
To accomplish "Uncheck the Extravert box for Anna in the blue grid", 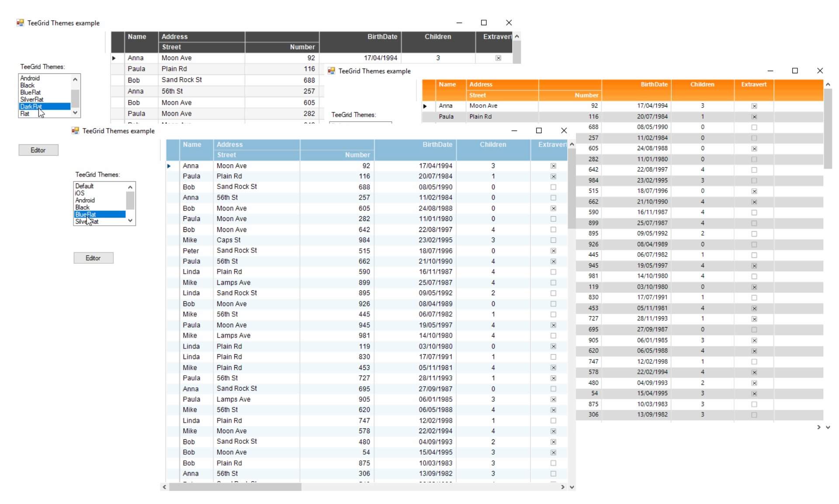I will click(x=553, y=166).
